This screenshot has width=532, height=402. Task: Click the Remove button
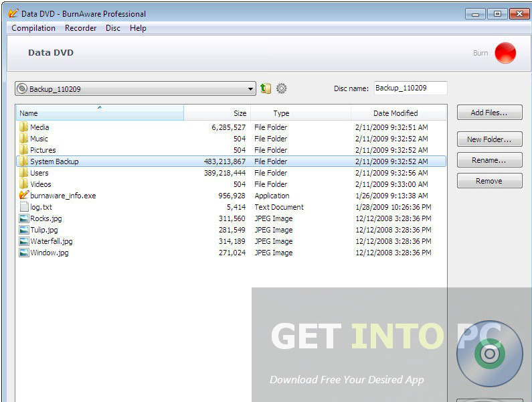[489, 181]
